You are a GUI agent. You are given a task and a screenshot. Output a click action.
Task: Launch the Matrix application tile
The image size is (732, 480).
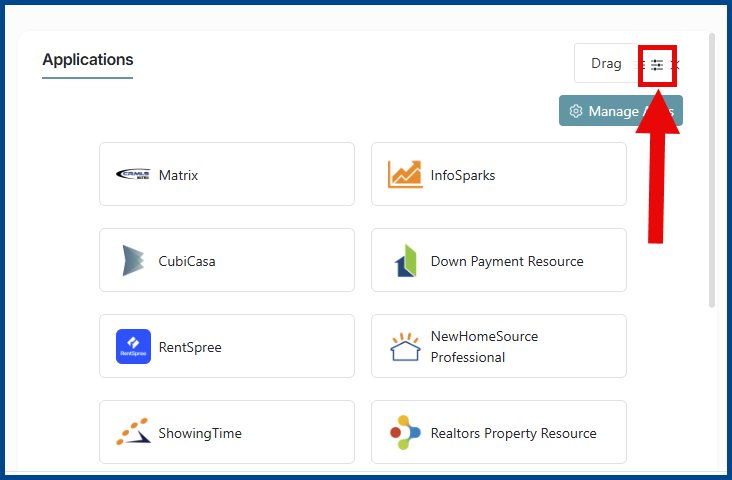227,174
